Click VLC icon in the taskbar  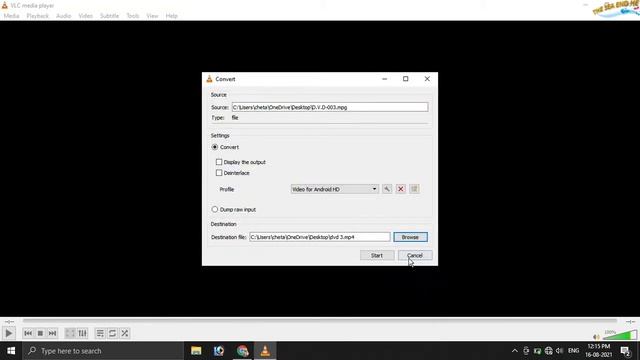(265, 351)
